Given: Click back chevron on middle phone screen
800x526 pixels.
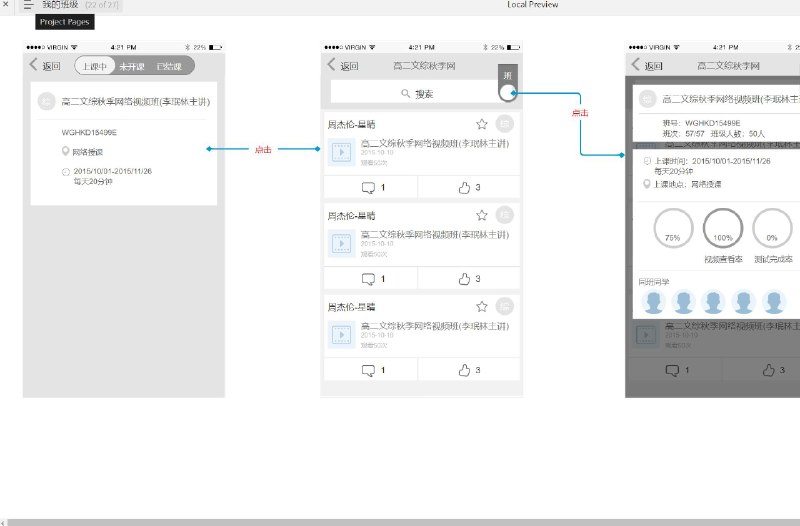Looking at the screenshot, I should [332, 65].
